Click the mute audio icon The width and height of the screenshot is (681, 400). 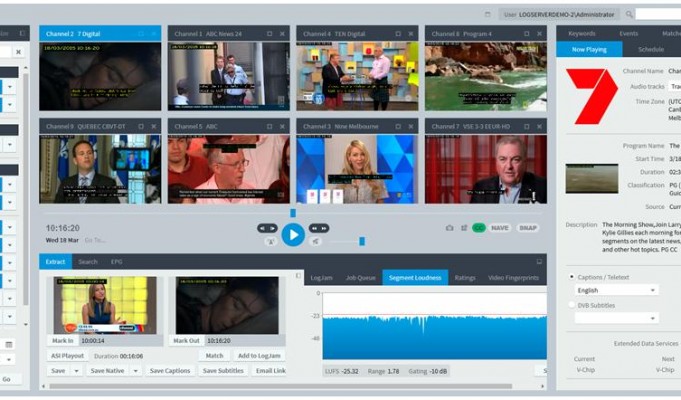pyautogui.click(x=315, y=241)
